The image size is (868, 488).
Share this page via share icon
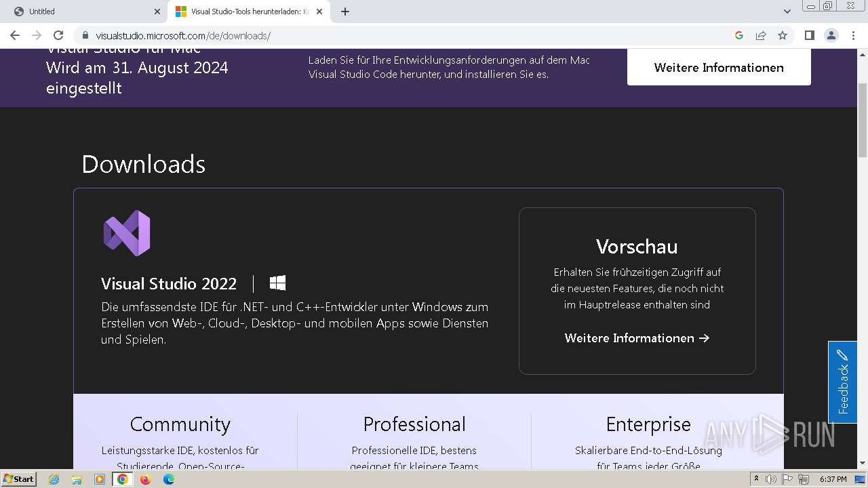pos(761,35)
